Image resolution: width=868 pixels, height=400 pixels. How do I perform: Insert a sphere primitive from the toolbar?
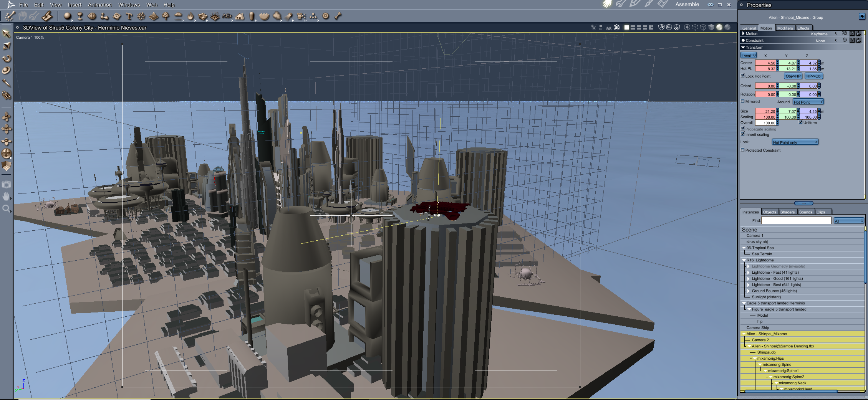click(68, 16)
